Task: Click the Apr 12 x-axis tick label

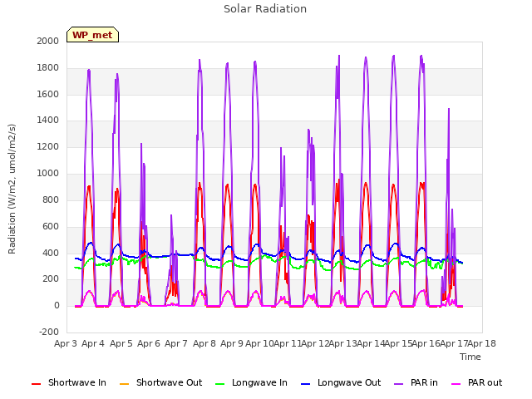Action: pyautogui.click(x=315, y=343)
